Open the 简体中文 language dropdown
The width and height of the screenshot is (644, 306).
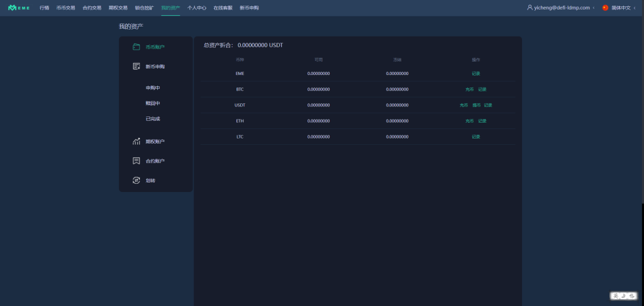(621, 8)
